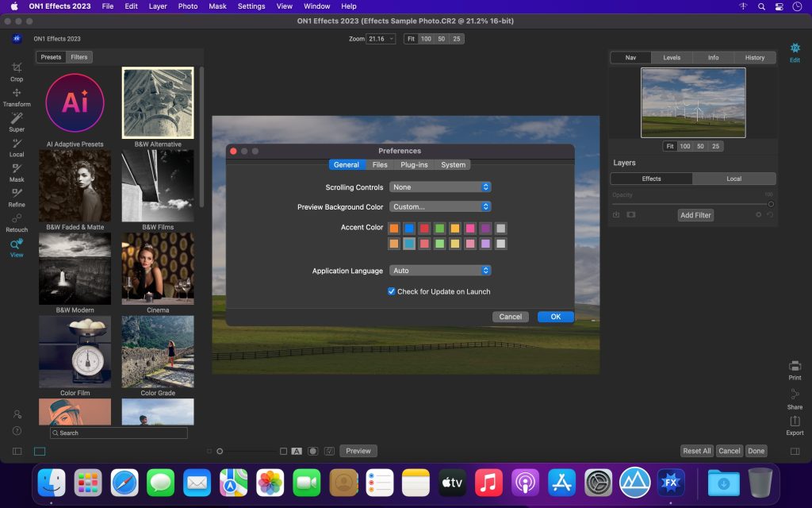Open the Application Language dropdown
The image size is (812, 508).
440,271
